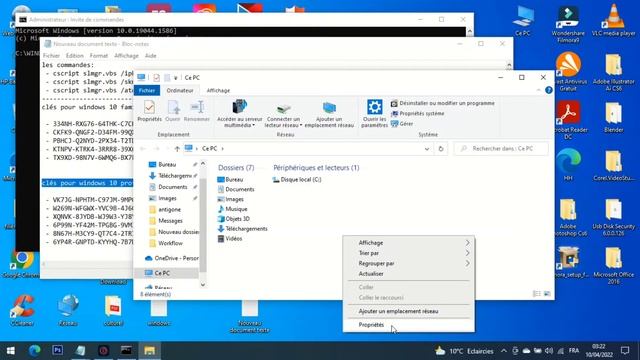Click the Explorer help question mark icon
The height and width of the screenshot is (360, 640).
(x=549, y=90)
